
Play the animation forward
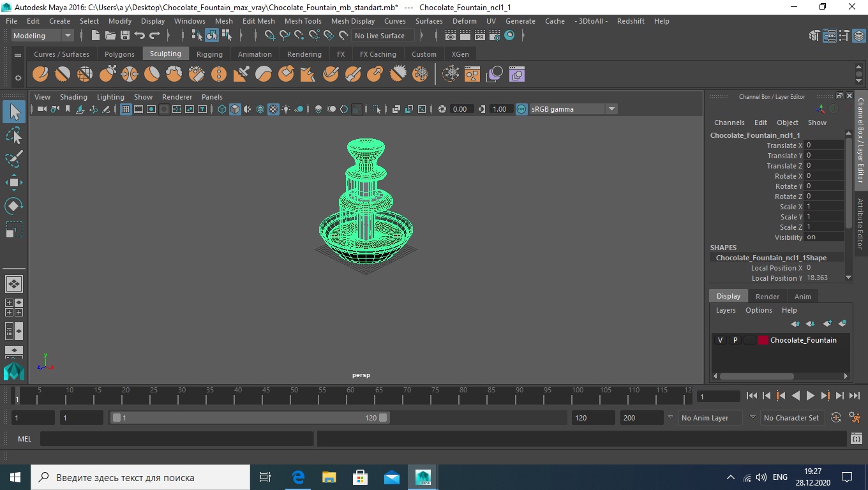tap(810, 396)
